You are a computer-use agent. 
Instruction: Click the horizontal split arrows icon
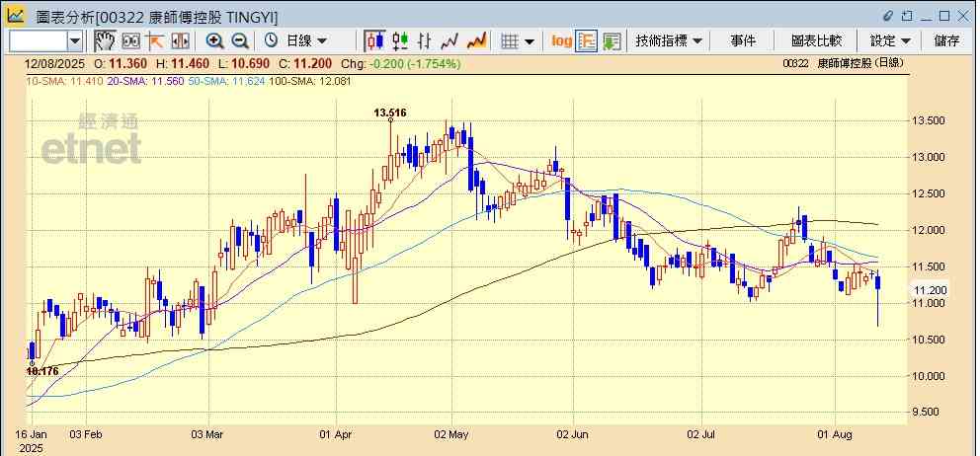coord(180,41)
